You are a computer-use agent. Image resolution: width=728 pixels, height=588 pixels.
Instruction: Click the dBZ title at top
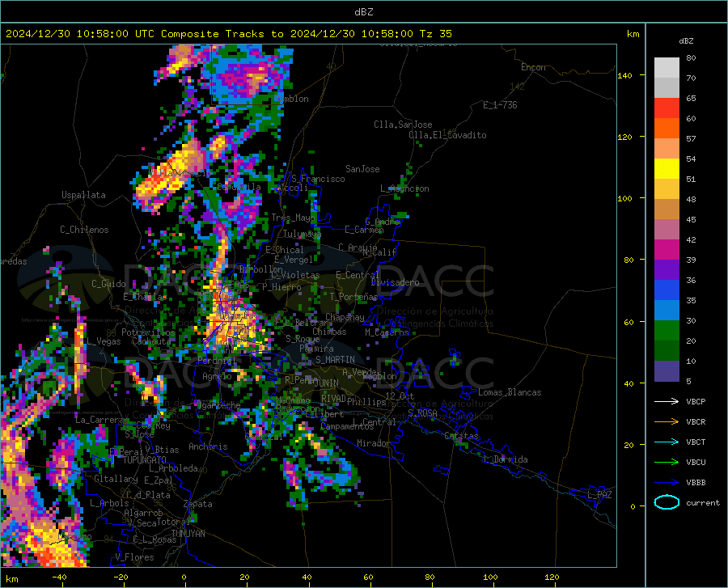363,12
